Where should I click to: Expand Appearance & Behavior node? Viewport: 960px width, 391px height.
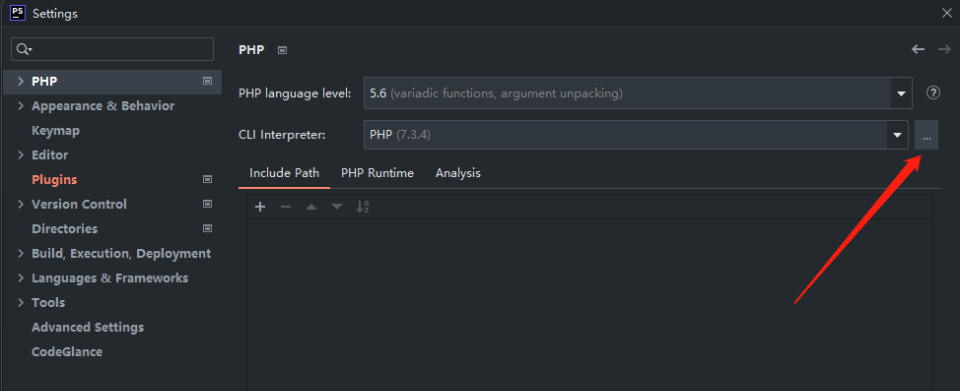20,106
